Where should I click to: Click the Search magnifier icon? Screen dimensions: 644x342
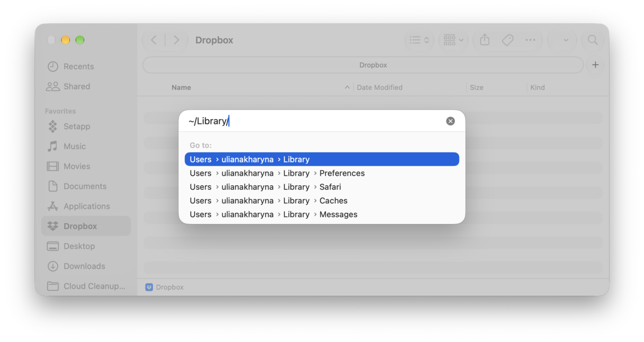tap(593, 40)
